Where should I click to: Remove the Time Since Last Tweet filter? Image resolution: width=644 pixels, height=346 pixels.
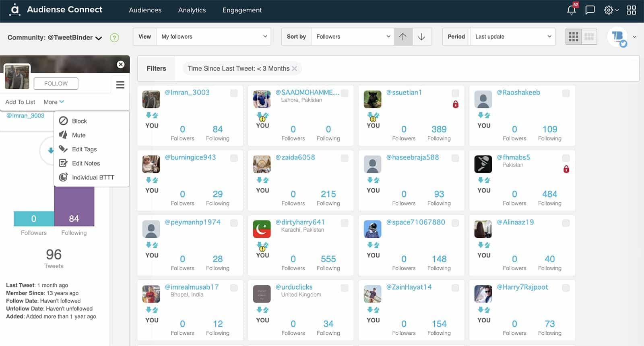tap(295, 68)
